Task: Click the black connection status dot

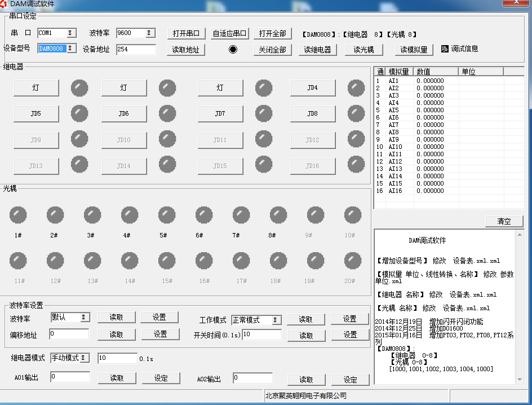Action: 233,50
